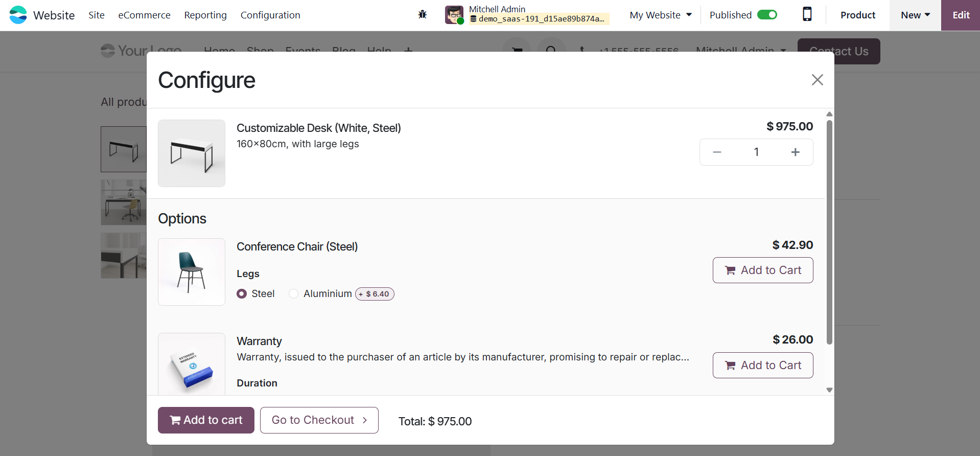Toggle the Published switch
The height and width of the screenshot is (456, 980).
tap(766, 15)
